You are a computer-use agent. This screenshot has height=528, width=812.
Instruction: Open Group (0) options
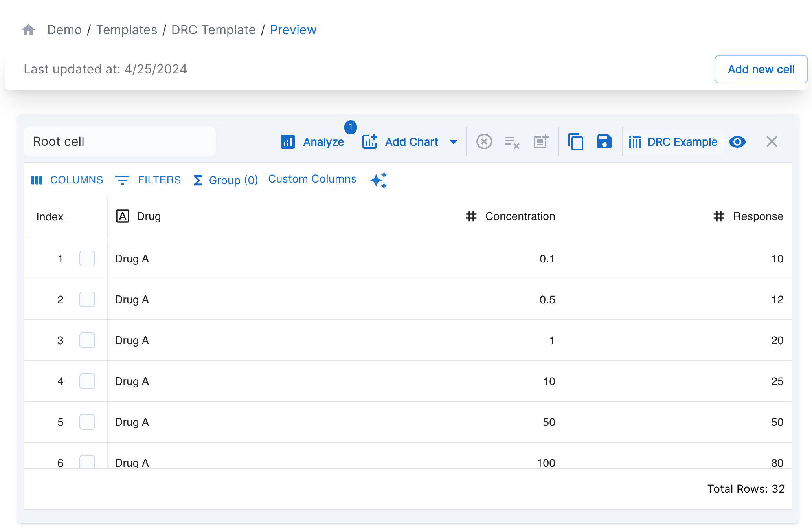pyautogui.click(x=226, y=180)
